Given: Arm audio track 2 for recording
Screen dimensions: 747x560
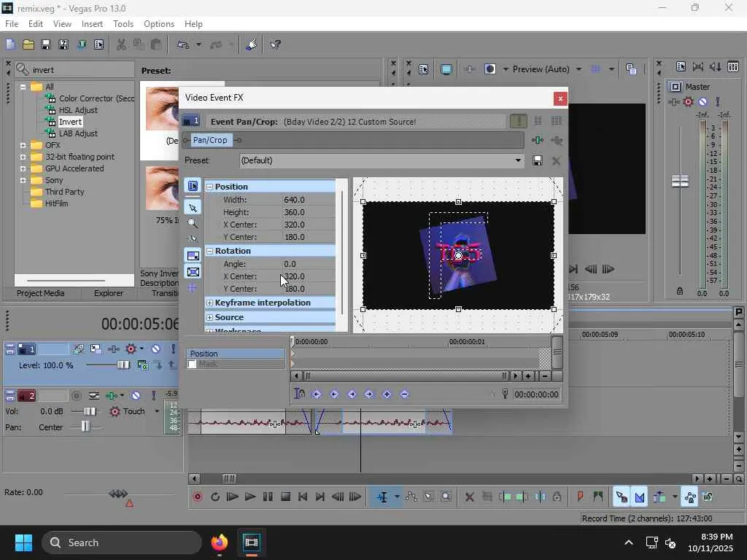Looking at the screenshot, I should (x=76, y=396).
